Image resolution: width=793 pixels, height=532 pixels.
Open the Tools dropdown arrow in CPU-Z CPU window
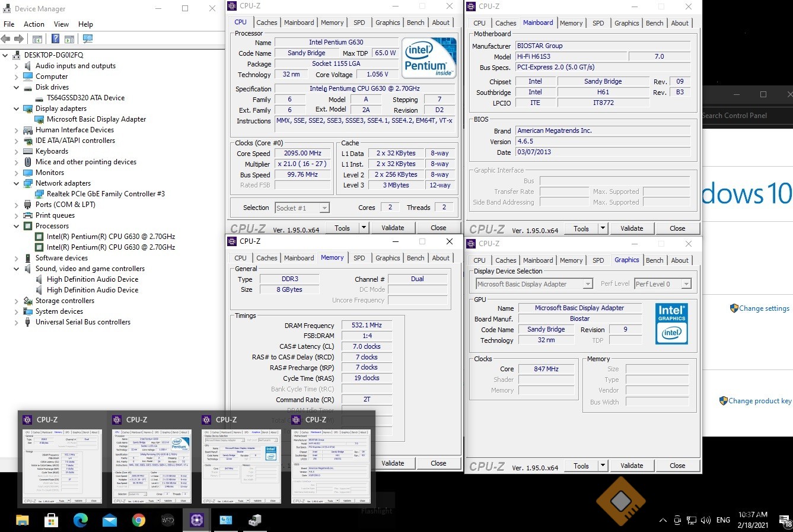click(364, 228)
